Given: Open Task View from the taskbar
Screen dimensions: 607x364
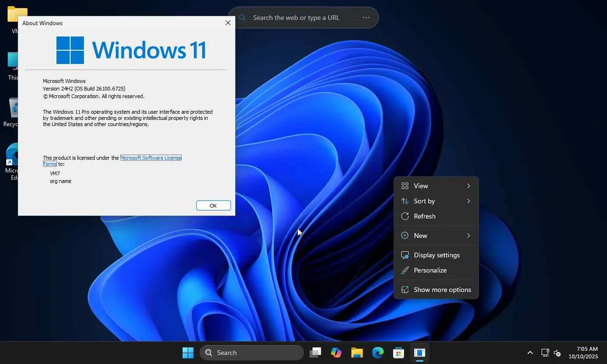Looking at the screenshot, I should point(315,353).
